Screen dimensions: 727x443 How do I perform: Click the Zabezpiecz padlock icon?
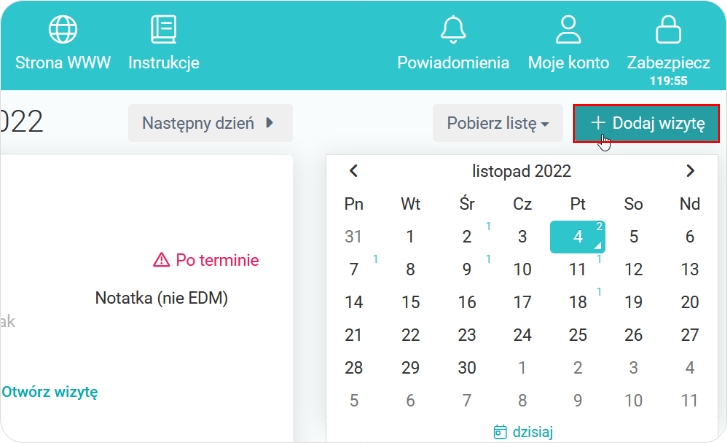(x=668, y=30)
